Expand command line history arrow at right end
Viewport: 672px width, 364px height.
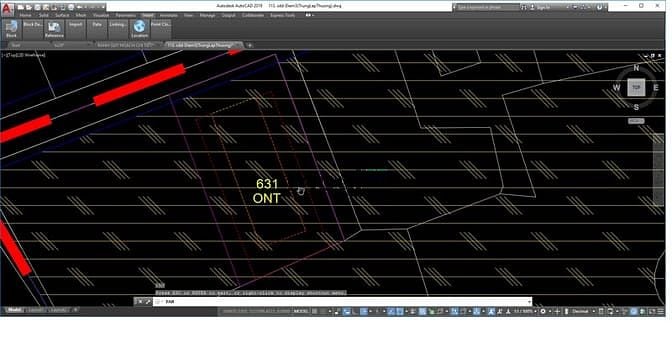click(x=529, y=302)
